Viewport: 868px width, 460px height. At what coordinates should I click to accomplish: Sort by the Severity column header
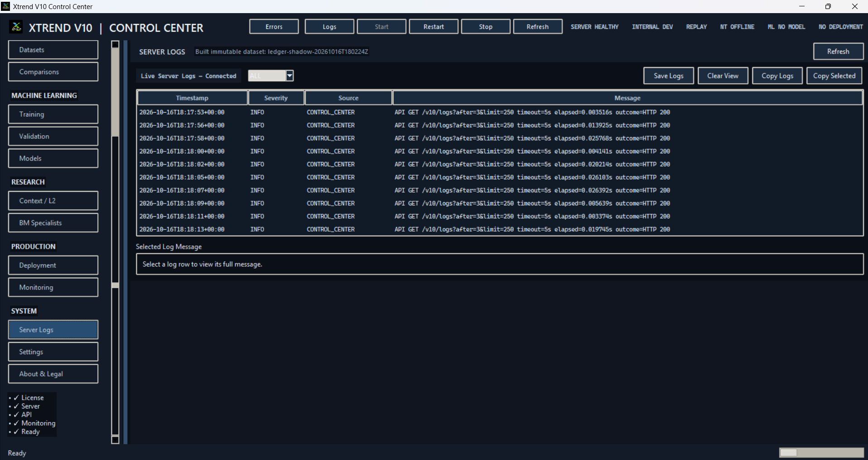[276, 98]
